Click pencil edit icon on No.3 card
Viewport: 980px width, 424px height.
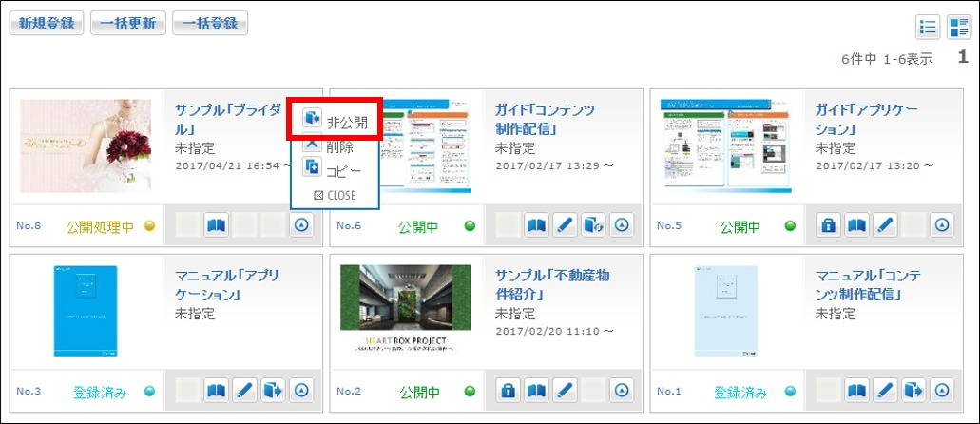245,391
